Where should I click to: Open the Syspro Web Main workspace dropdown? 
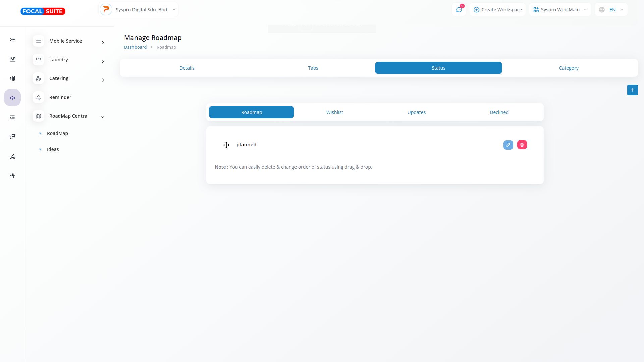click(x=560, y=10)
